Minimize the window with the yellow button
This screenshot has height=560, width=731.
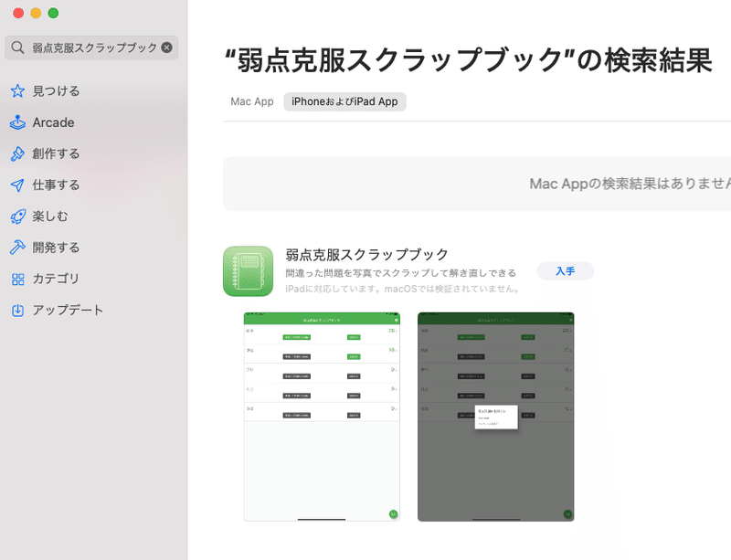tap(36, 13)
